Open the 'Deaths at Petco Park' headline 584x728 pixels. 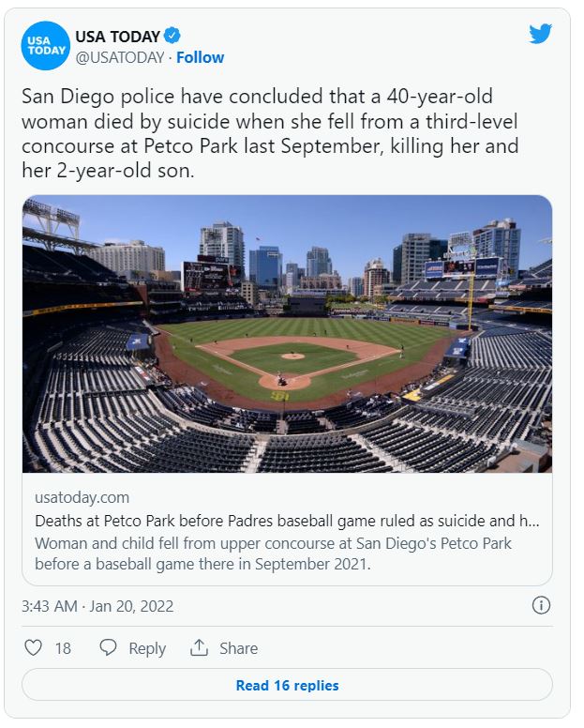(287, 521)
